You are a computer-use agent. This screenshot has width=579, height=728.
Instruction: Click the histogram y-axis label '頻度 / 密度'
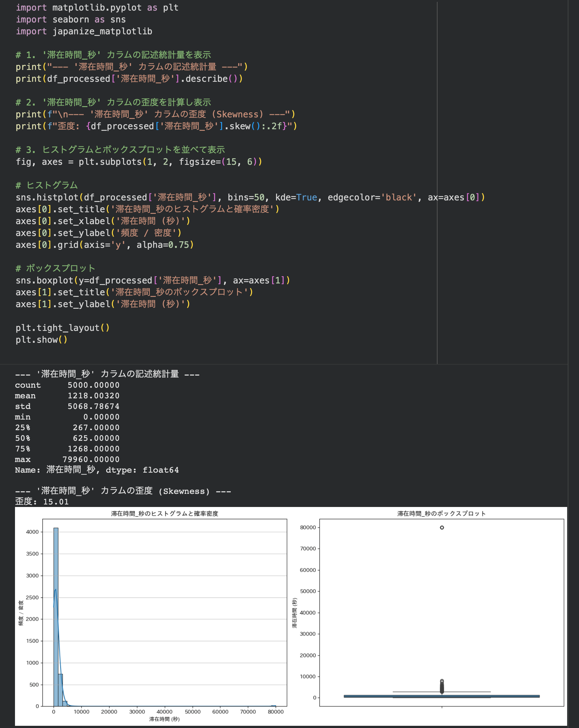[21, 613]
